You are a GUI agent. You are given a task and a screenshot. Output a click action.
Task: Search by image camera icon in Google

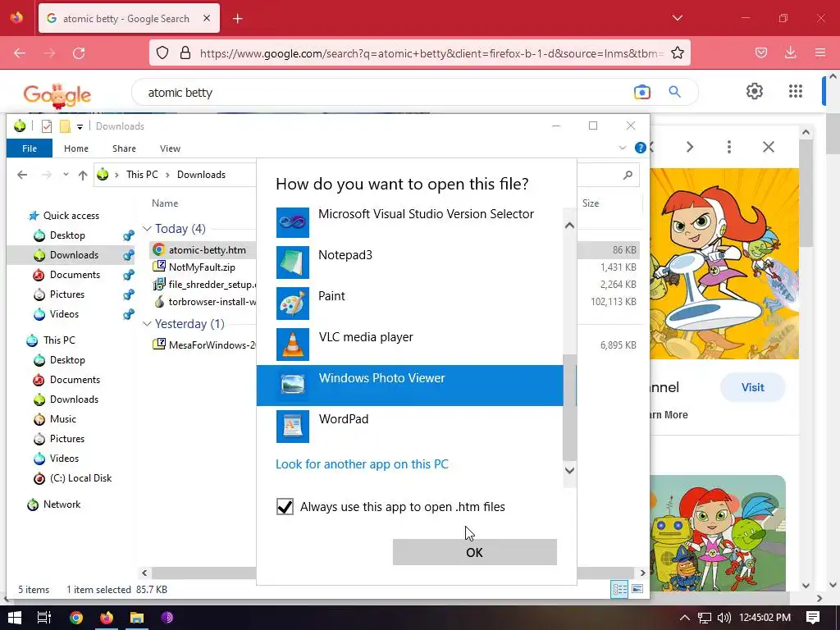click(641, 92)
